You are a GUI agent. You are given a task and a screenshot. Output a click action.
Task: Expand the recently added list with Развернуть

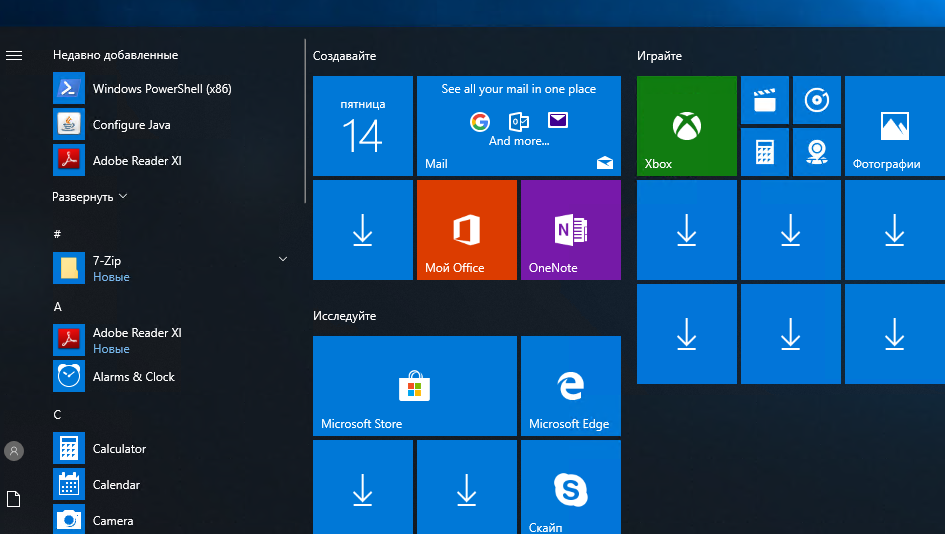tap(90, 197)
